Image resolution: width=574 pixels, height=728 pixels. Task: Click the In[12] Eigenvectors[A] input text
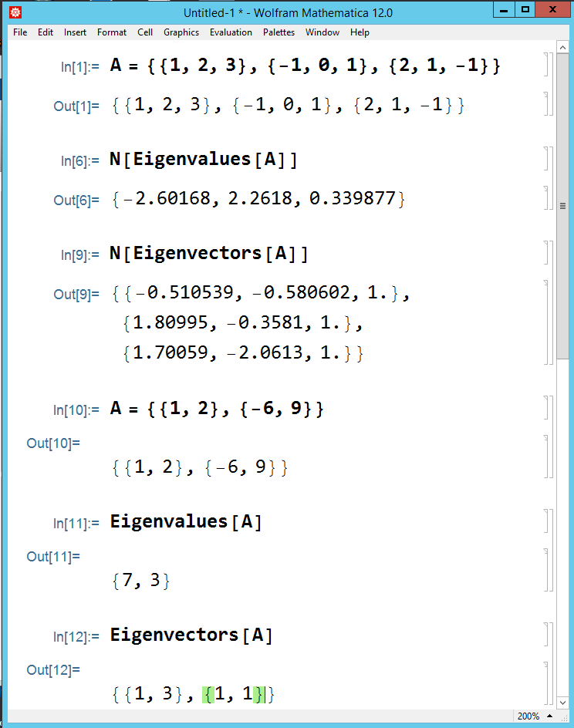191,635
